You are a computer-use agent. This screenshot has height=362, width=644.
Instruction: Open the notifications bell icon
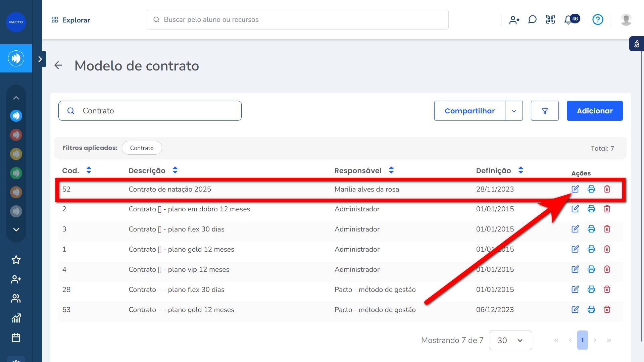(568, 20)
